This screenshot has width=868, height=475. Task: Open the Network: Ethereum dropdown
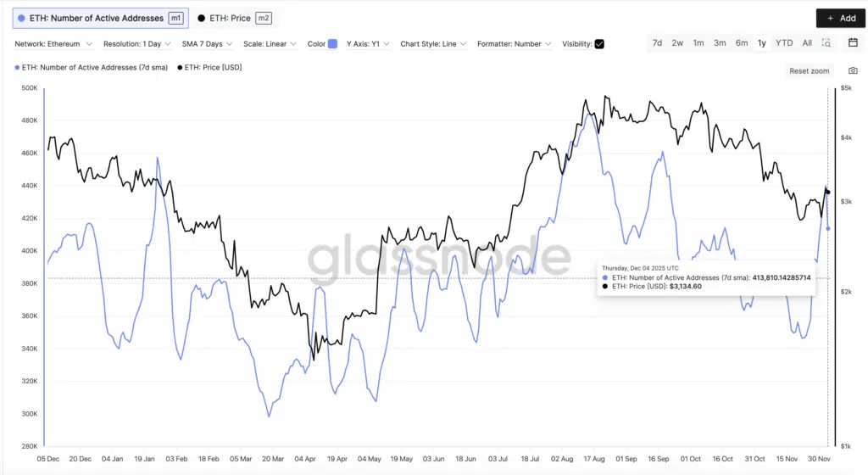tap(52, 44)
